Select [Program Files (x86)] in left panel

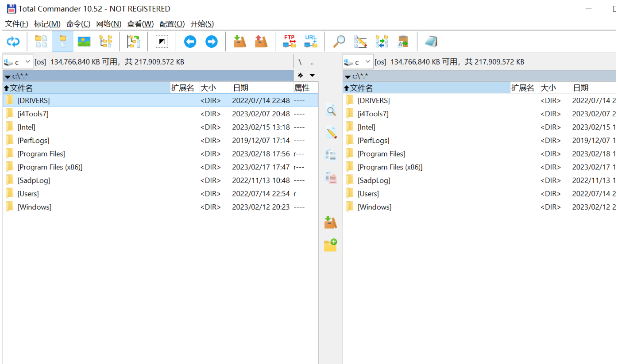tap(160, 167)
